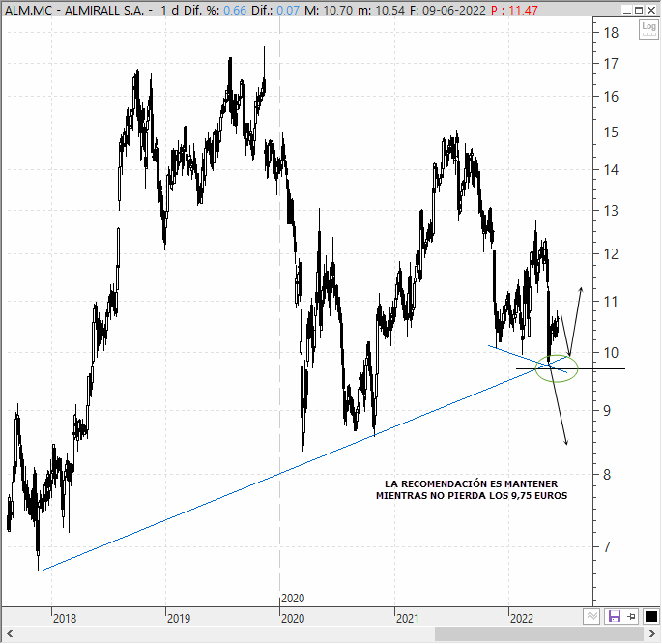Click the 15 price axis label

[611, 132]
